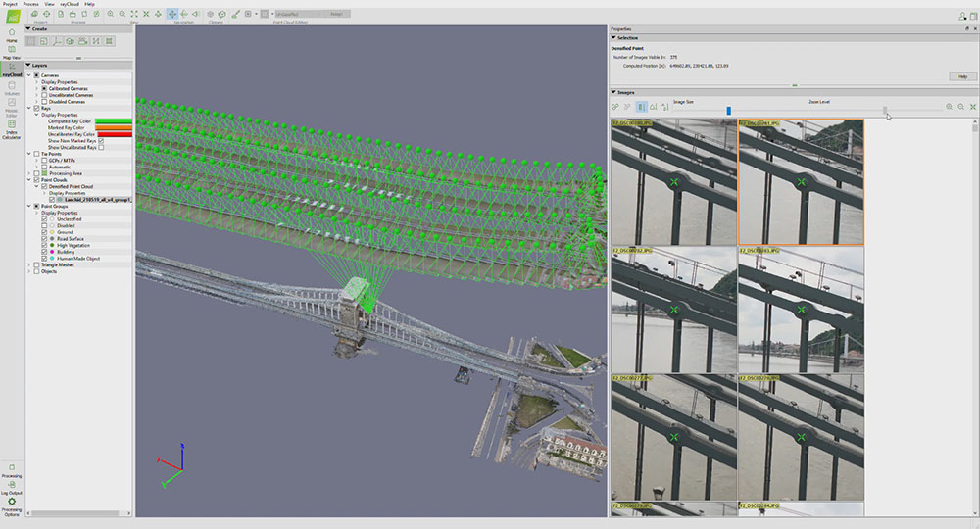The image size is (980, 529).
Task: Click the toolbar Zoom In magnifier
Action: 111,14
